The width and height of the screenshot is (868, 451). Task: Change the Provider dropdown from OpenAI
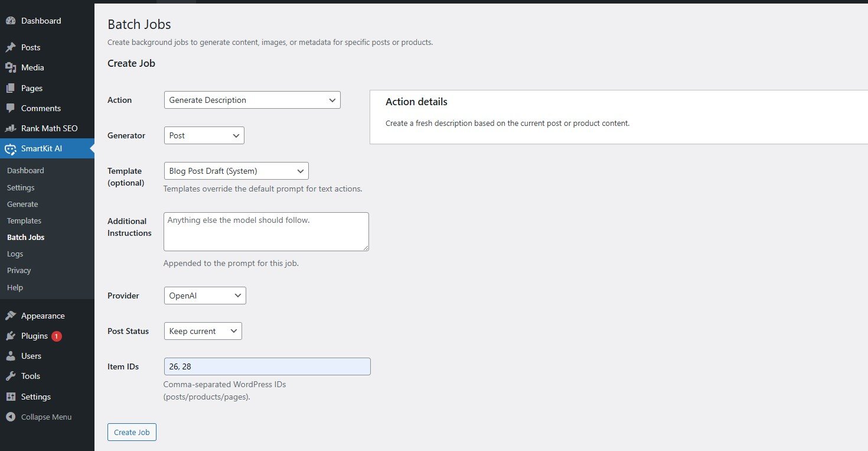pyautogui.click(x=205, y=296)
